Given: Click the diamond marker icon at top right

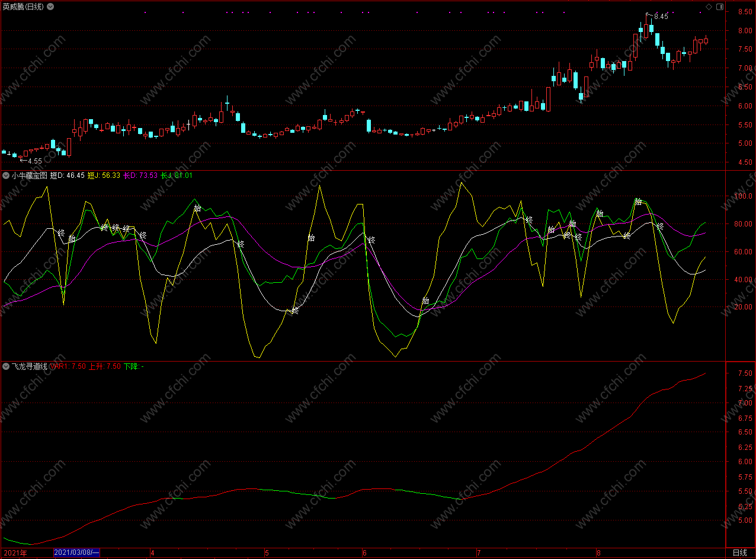Looking at the screenshot, I should point(709,7).
